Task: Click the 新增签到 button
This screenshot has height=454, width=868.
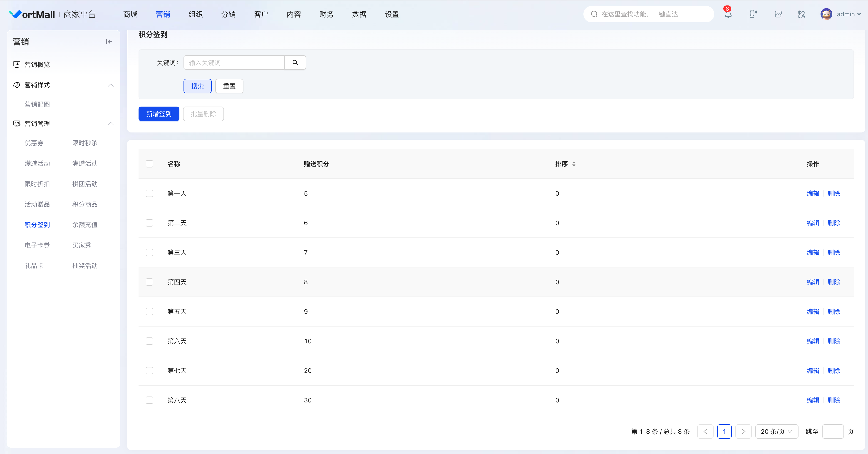Action: [159, 114]
